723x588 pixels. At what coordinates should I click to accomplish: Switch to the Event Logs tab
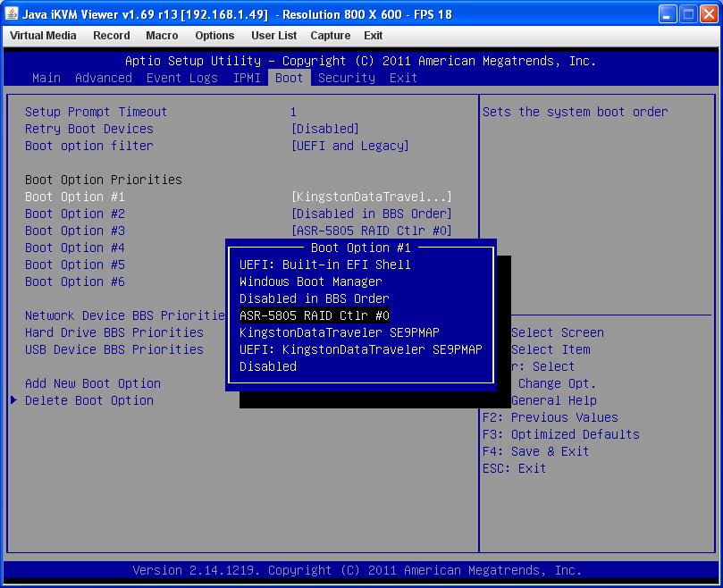(181, 78)
